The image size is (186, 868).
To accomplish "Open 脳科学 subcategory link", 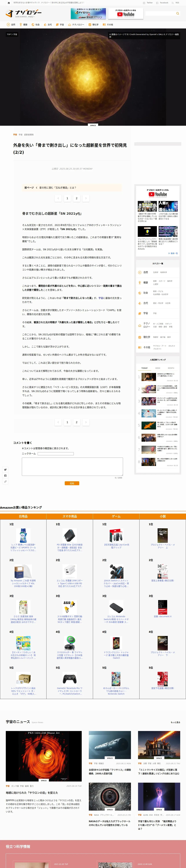I will coord(170,281).
